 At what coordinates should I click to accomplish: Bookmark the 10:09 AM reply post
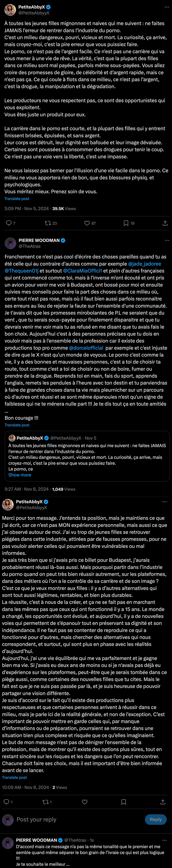click(x=123, y=802)
